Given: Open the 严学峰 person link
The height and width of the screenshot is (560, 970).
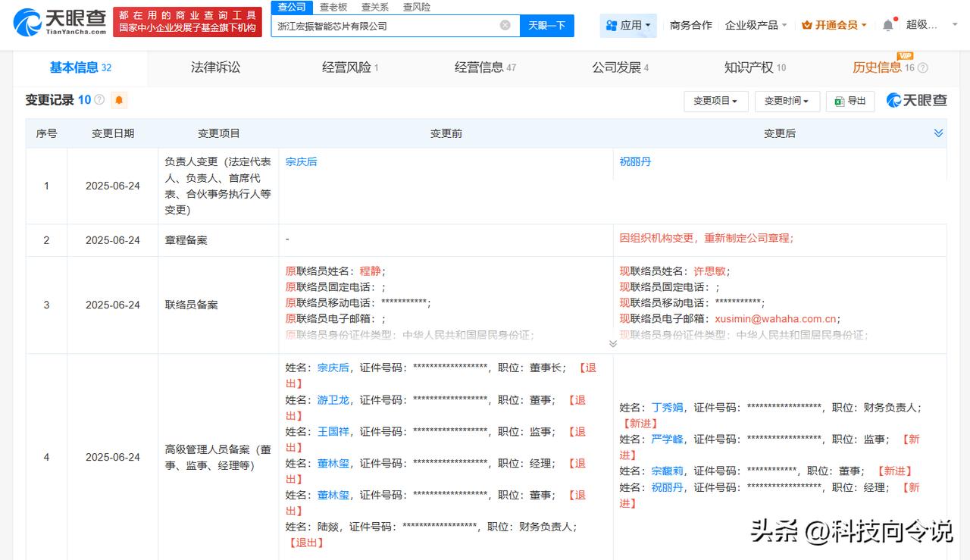Looking at the screenshot, I should 668,440.
